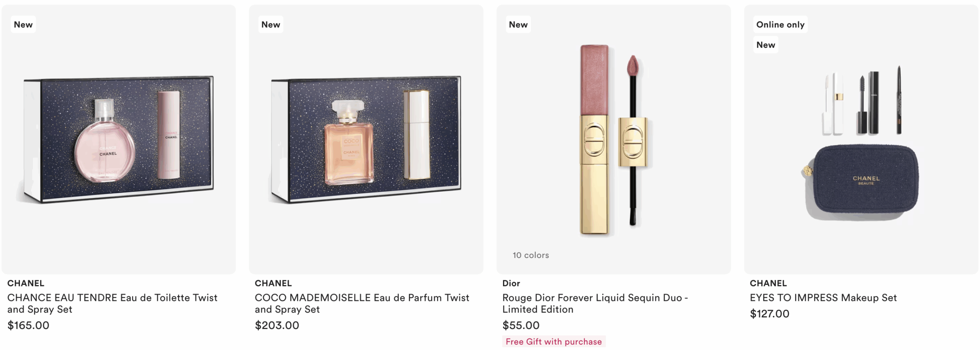980x350 pixels.
Task: Open the Eyes To Impress makeup set image
Action: [x=861, y=139]
